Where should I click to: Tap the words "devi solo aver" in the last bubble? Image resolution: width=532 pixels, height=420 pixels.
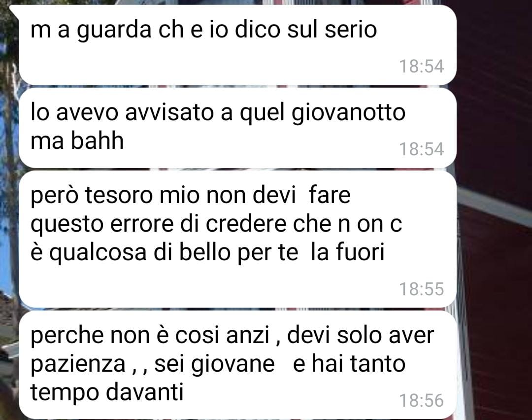[360, 335]
